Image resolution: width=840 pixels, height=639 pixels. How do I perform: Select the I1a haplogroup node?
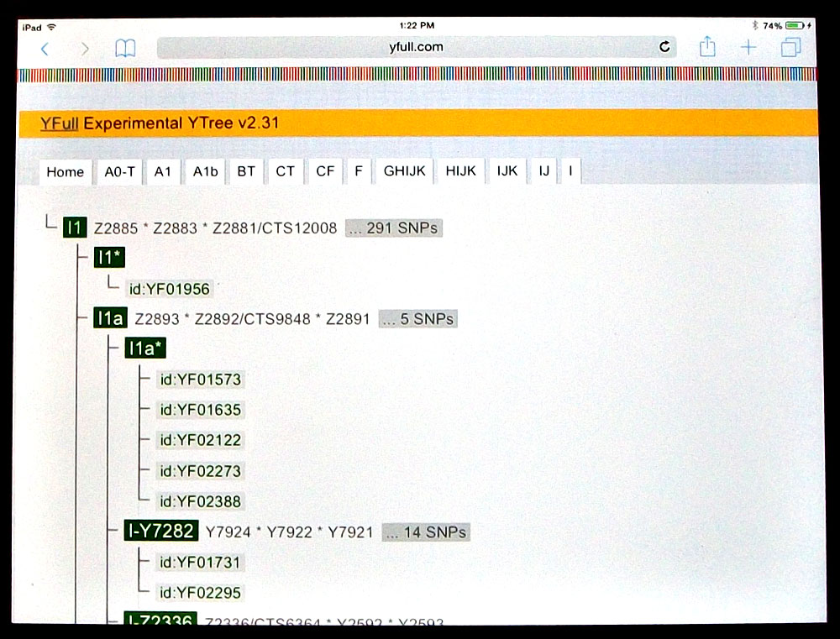110,319
